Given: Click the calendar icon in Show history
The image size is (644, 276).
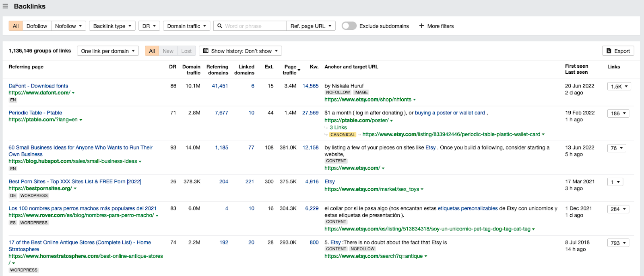Looking at the screenshot, I should click(206, 51).
